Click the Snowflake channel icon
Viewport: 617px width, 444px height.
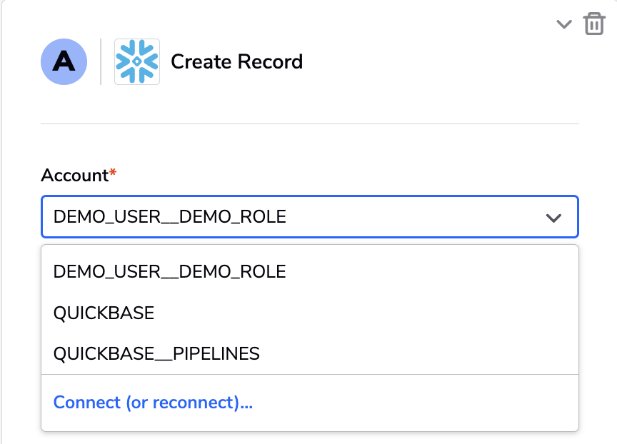pyautogui.click(x=137, y=61)
